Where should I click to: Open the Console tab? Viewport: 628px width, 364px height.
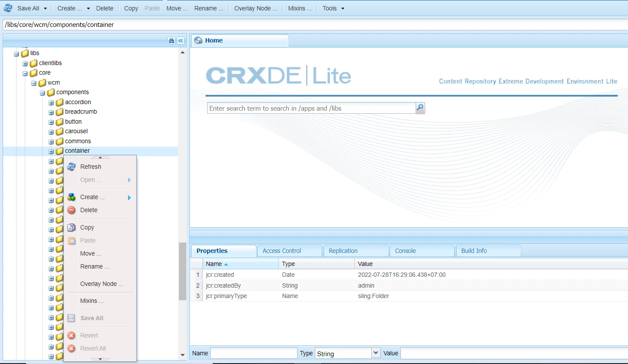[x=422, y=251]
